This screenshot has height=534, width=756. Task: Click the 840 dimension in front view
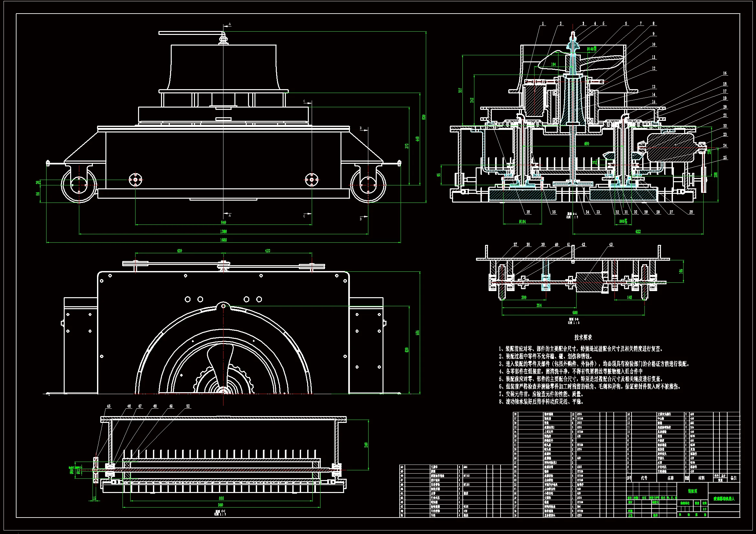tap(223, 222)
